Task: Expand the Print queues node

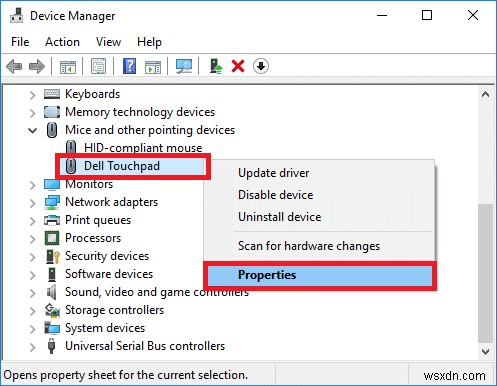Action: tap(32, 221)
